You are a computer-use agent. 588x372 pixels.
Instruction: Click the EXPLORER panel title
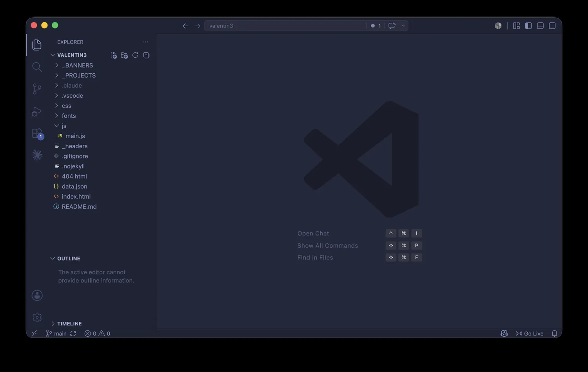click(x=70, y=42)
